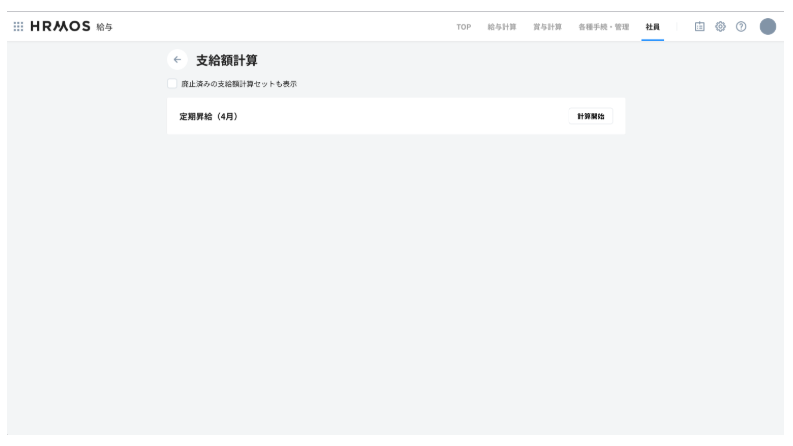The image size is (793, 446).
Task: Open the calendar icon in header
Action: click(x=700, y=26)
